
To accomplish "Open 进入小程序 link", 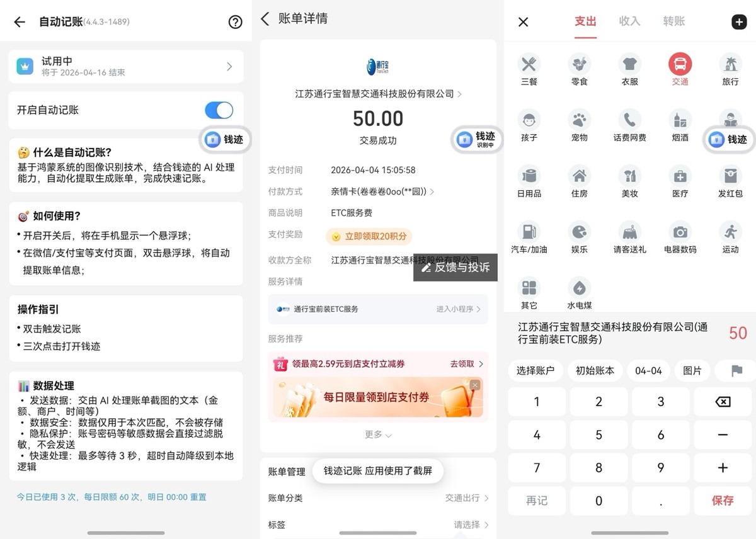I will point(459,309).
